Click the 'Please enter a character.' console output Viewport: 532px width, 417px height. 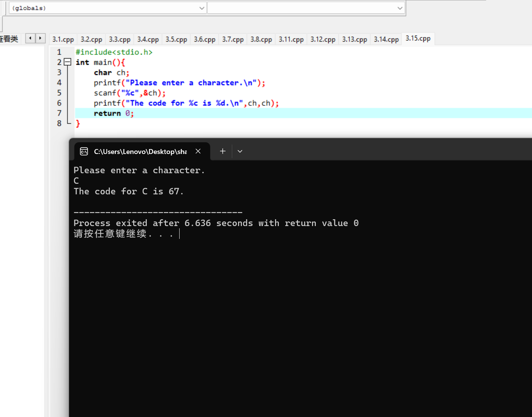pos(139,170)
